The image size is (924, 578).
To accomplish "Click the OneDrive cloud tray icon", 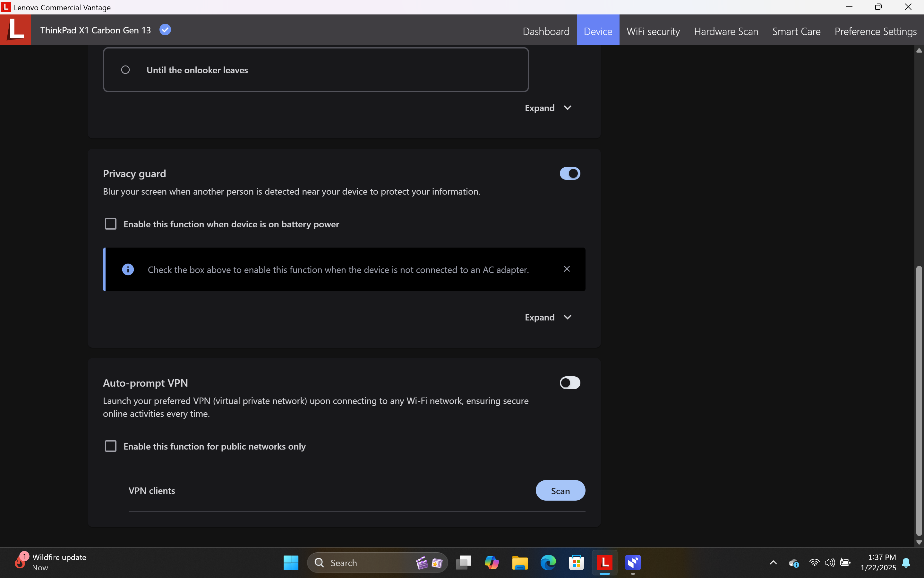I will click(x=794, y=563).
